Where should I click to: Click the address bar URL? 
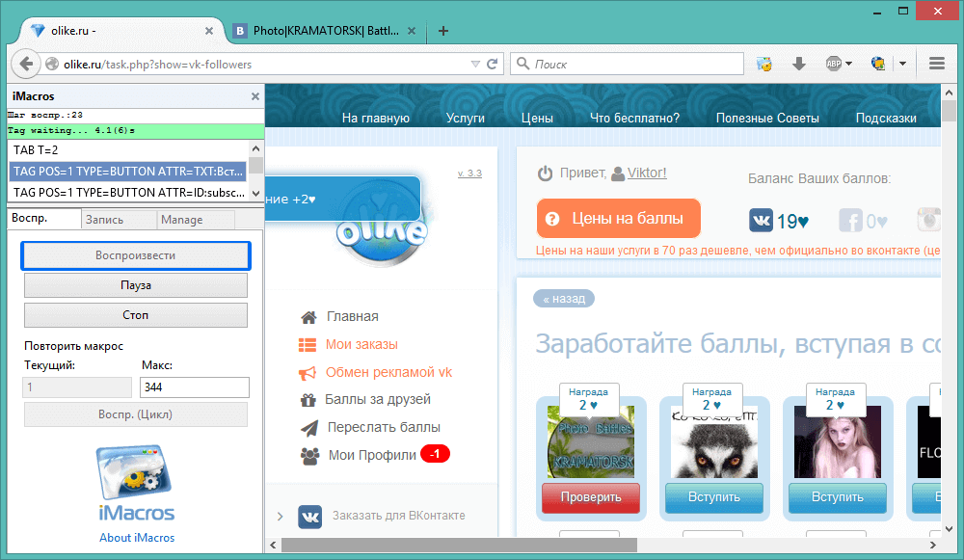click(264, 64)
